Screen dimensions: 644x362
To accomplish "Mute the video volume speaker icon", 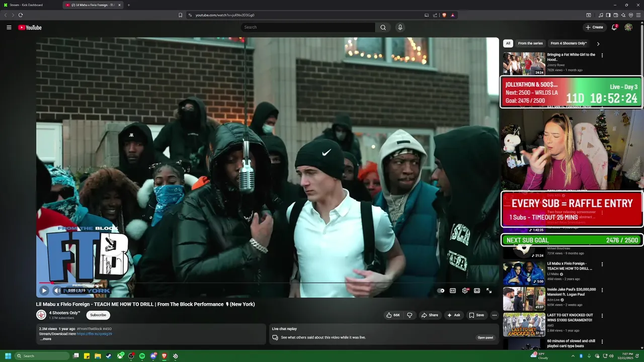I will coord(57,291).
